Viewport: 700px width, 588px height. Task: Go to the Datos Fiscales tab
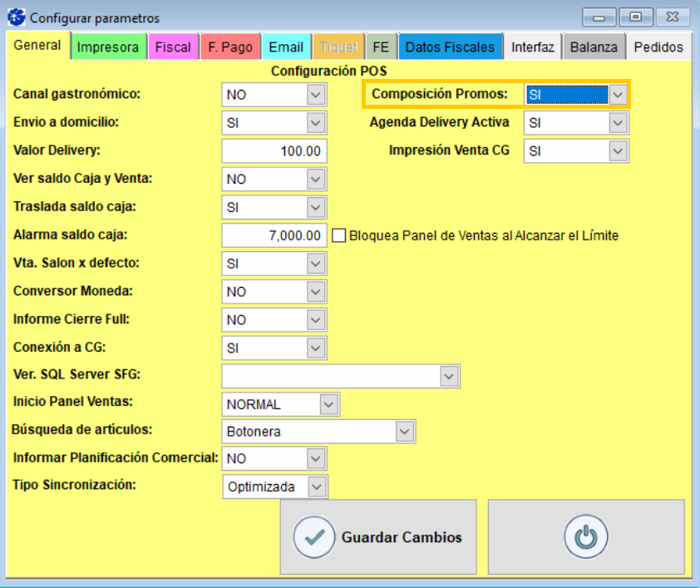[x=450, y=47]
